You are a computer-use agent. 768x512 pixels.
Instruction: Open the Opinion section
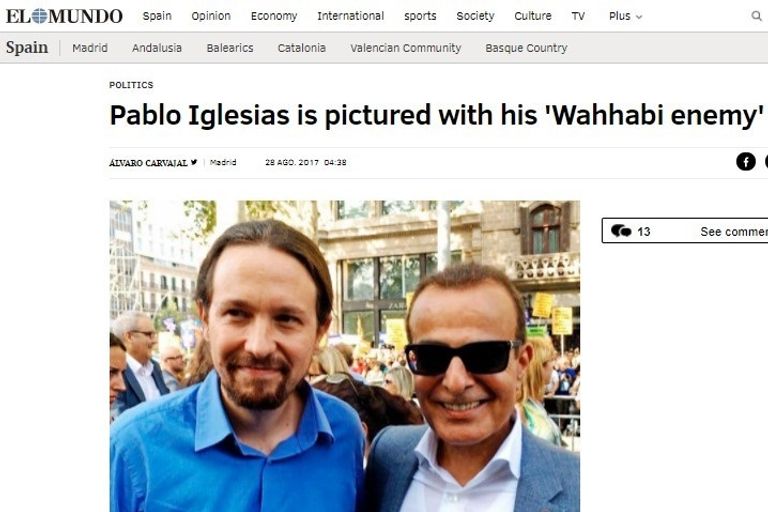[x=211, y=16]
